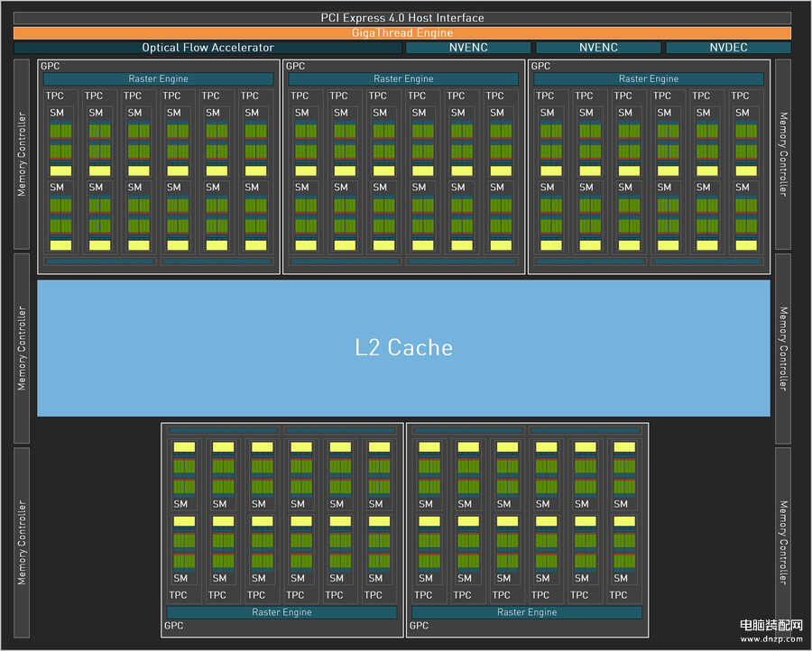The width and height of the screenshot is (812, 651).
Task: Select Raster Engine bar in bottom-left GPC
Action: point(281,612)
